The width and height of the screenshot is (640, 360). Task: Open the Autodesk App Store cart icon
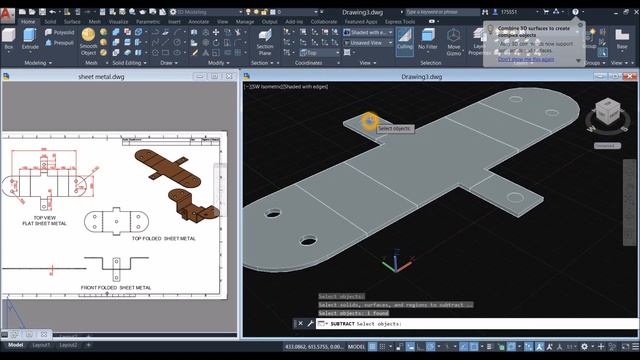[x=546, y=12]
